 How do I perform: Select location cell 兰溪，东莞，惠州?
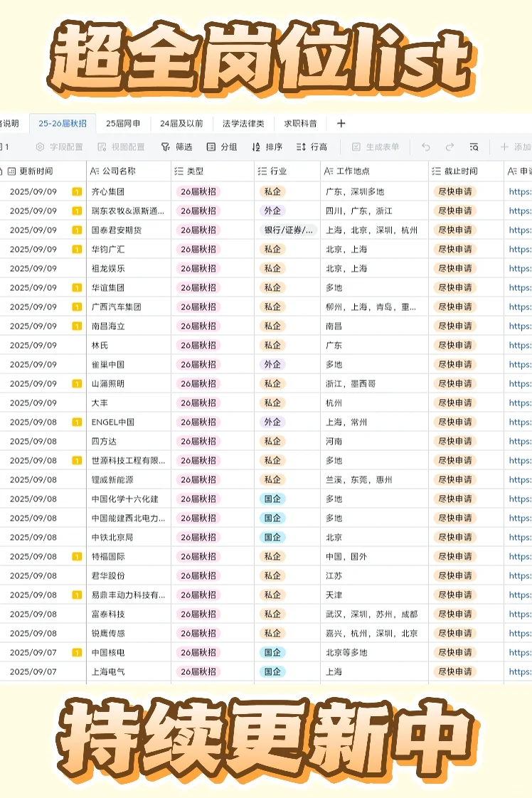[x=374, y=480]
